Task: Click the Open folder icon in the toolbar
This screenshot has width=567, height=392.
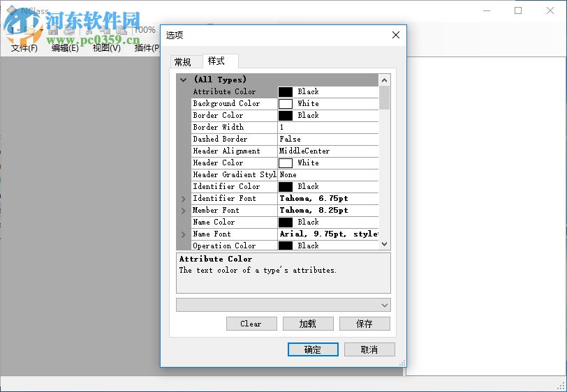Action: (x=31, y=31)
